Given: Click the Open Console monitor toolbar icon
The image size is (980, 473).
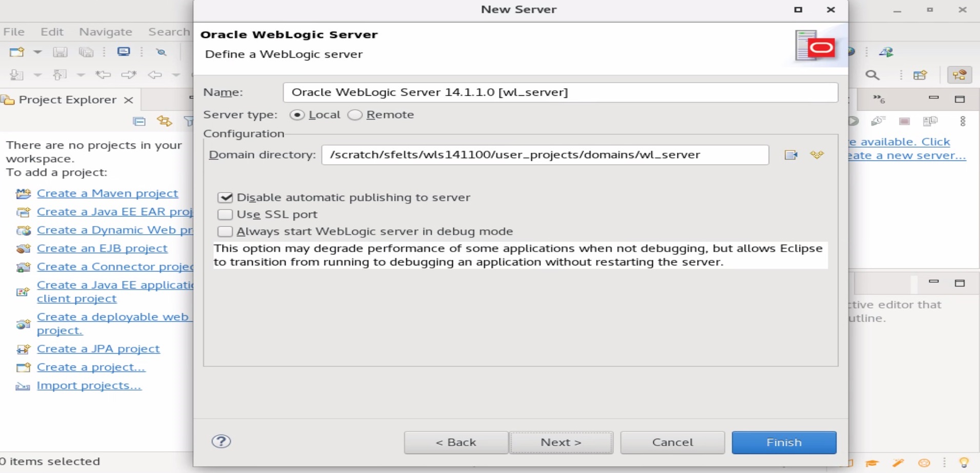Looking at the screenshot, I should (x=124, y=52).
